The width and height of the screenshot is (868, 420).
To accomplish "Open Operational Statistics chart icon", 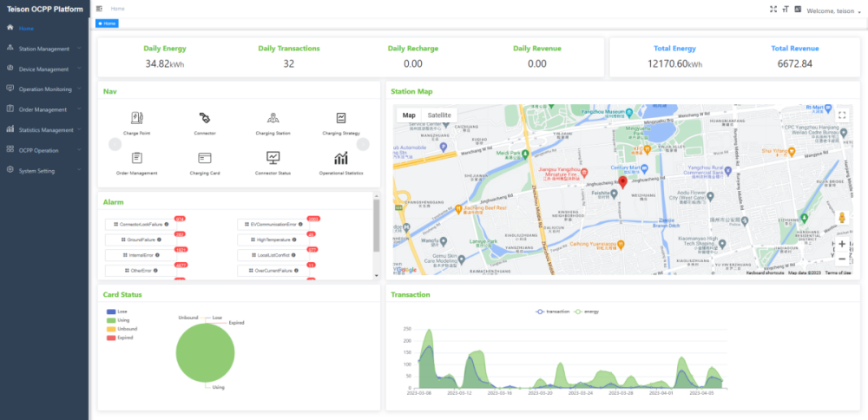I will [341, 158].
